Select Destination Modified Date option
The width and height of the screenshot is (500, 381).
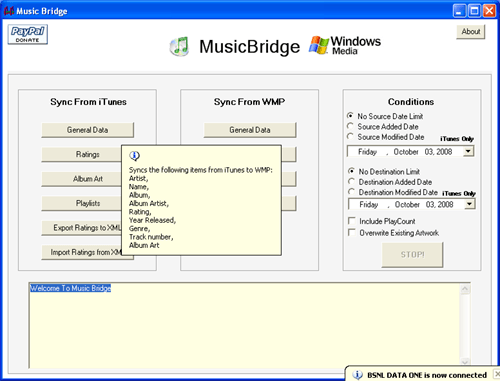pos(393,192)
